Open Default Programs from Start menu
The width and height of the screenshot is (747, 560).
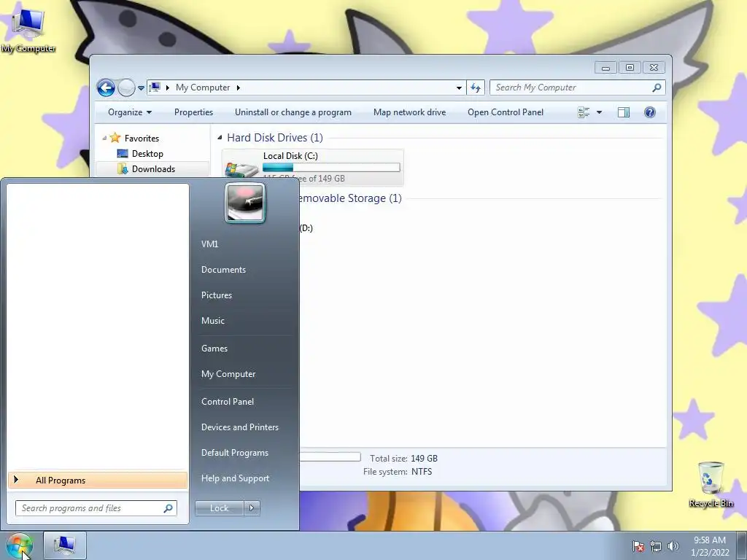pos(234,453)
